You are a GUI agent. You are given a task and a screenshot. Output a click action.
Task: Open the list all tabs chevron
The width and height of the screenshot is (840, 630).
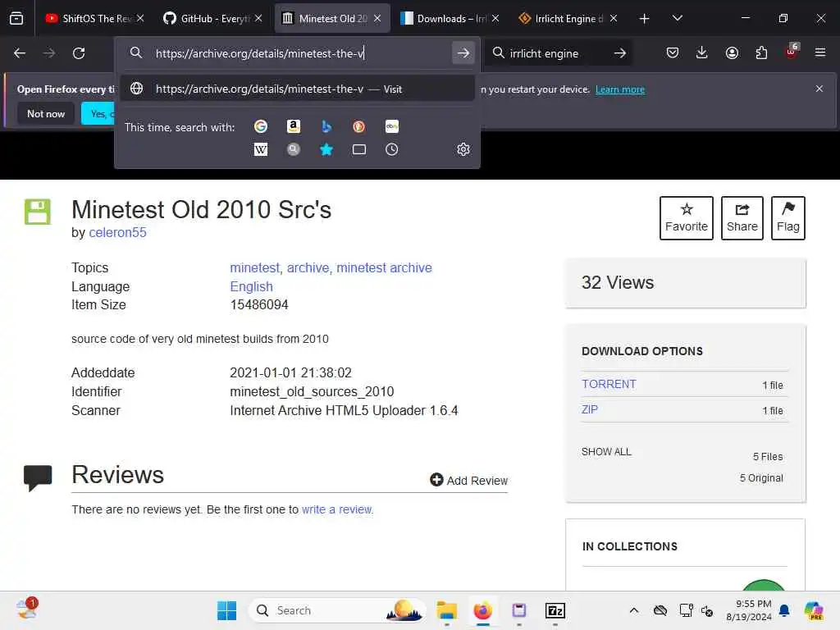[x=677, y=18]
